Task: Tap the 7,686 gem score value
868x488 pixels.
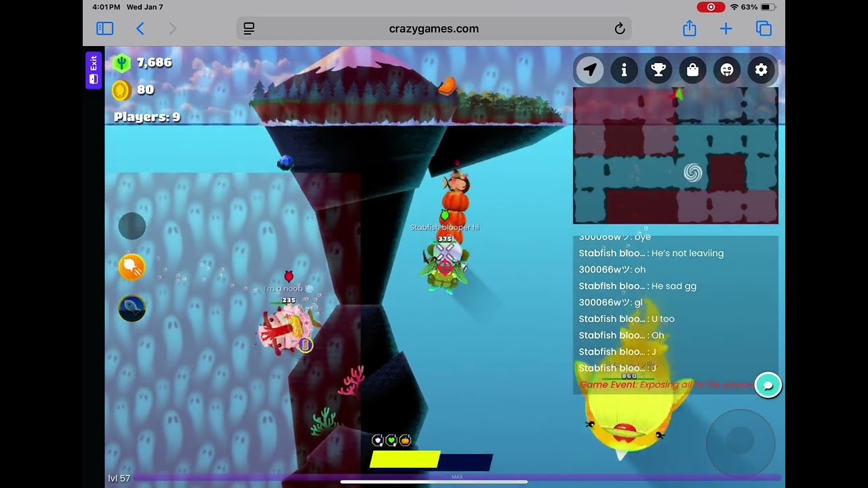Action: click(x=155, y=62)
